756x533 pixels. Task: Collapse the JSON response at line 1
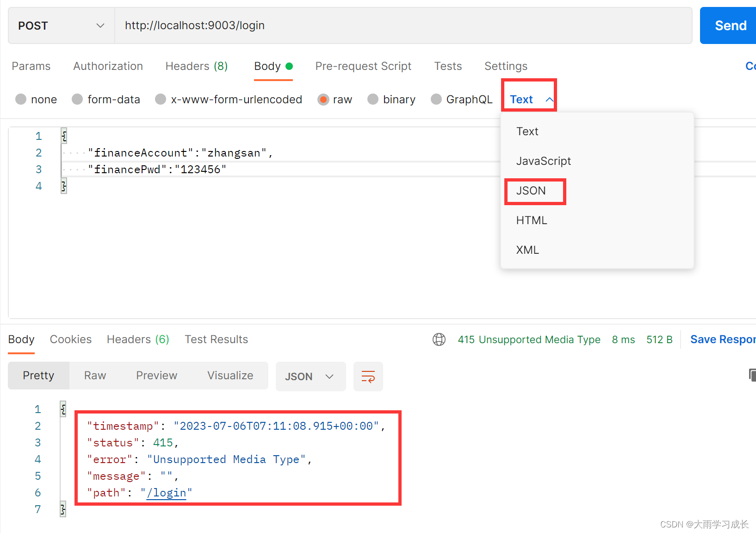pyautogui.click(x=62, y=409)
